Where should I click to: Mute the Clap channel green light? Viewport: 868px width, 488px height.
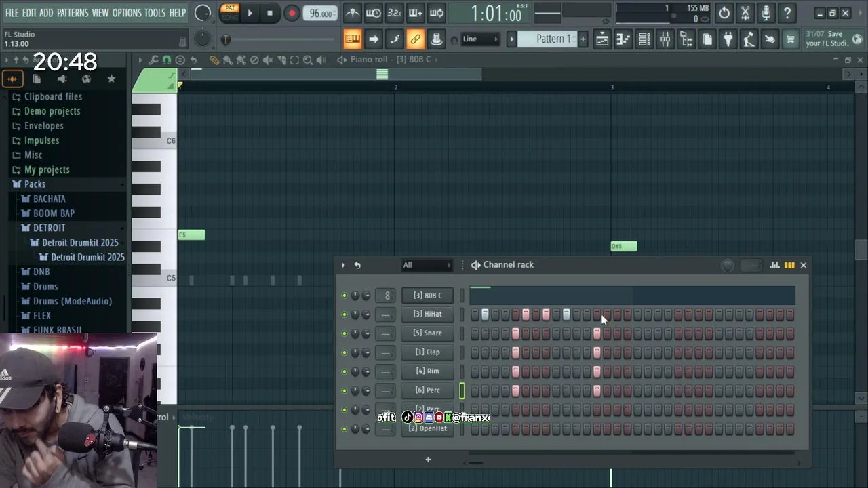pos(344,352)
